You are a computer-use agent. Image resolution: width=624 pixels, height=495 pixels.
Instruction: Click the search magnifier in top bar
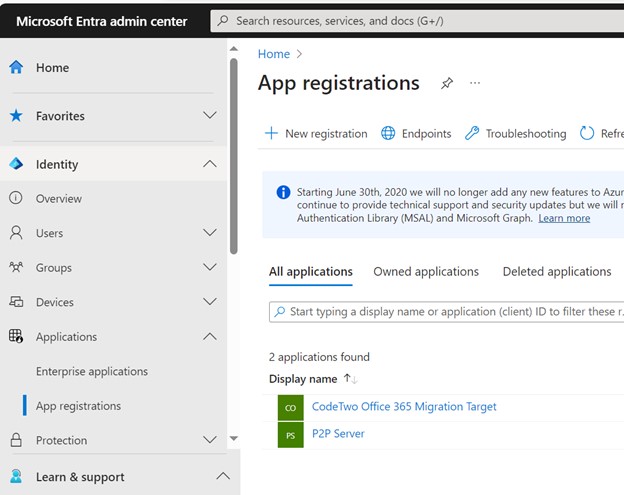[x=223, y=20]
